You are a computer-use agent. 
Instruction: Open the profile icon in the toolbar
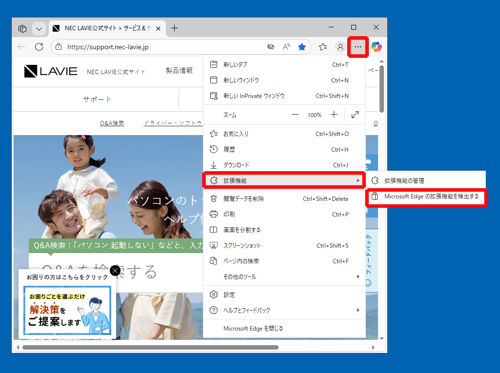(x=340, y=47)
